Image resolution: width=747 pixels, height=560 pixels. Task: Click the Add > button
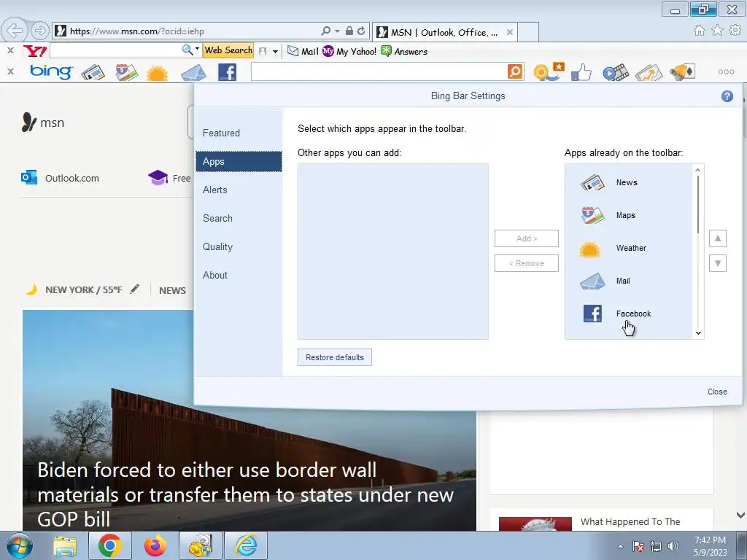527,238
